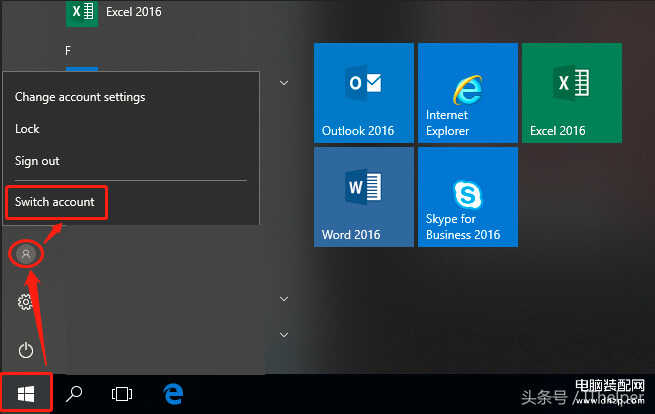655x414 pixels.
Task: Click the Windows Start button
Action: point(26,394)
